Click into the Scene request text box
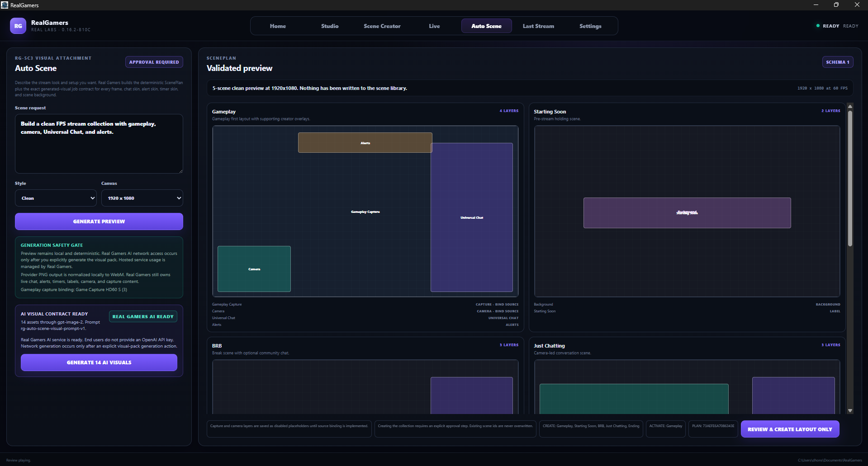This screenshot has width=868, height=466. coord(99,144)
